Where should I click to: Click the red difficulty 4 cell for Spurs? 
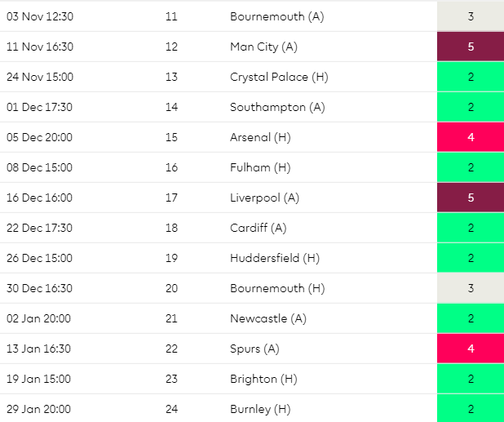pyautogui.click(x=471, y=349)
